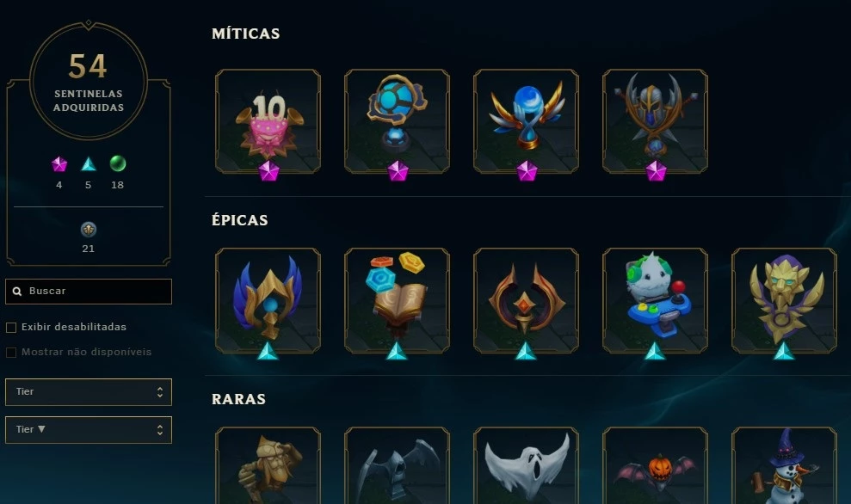The image size is (851, 504).
Task: Select the orange crescent horns epic ward
Action: click(527, 300)
